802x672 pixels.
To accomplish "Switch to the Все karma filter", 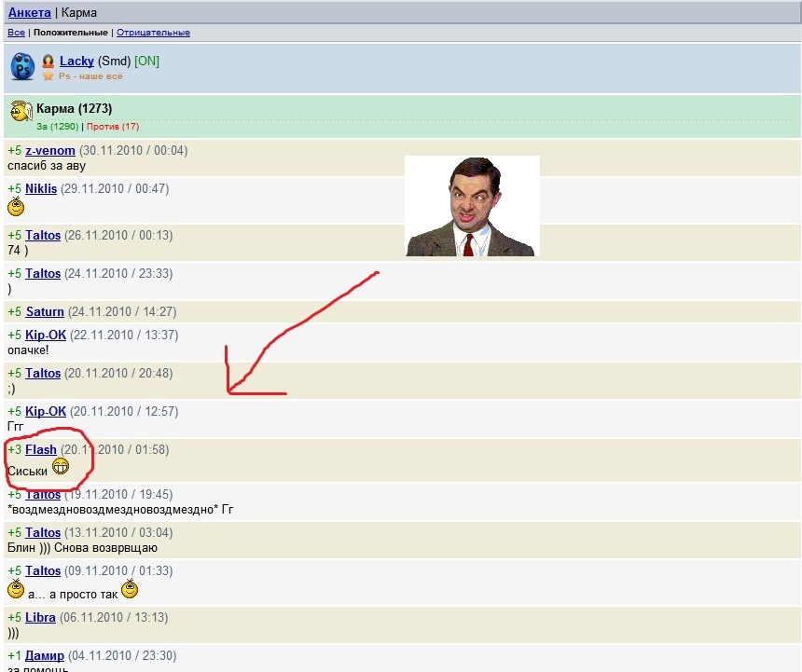I will [x=16, y=33].
